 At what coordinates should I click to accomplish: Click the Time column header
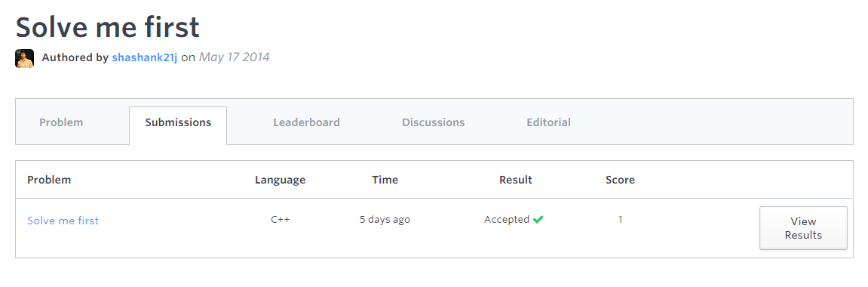(385, 180)
